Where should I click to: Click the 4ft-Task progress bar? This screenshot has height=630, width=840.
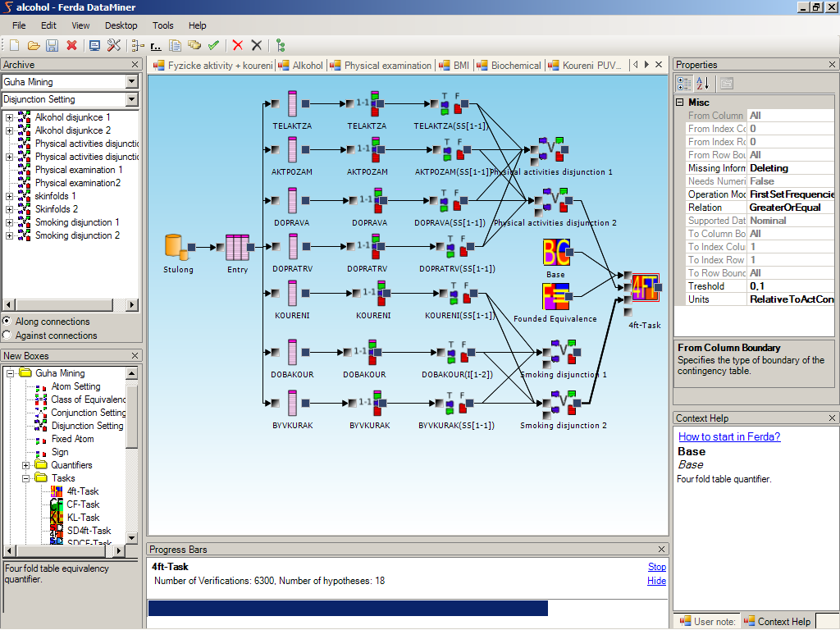347,608
